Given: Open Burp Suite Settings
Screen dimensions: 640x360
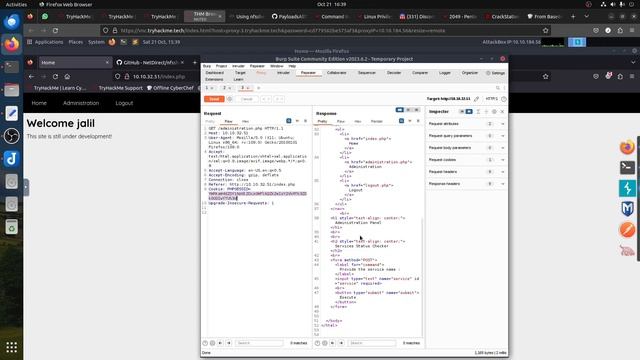Looking at the screenshot, I should [496, 73].
